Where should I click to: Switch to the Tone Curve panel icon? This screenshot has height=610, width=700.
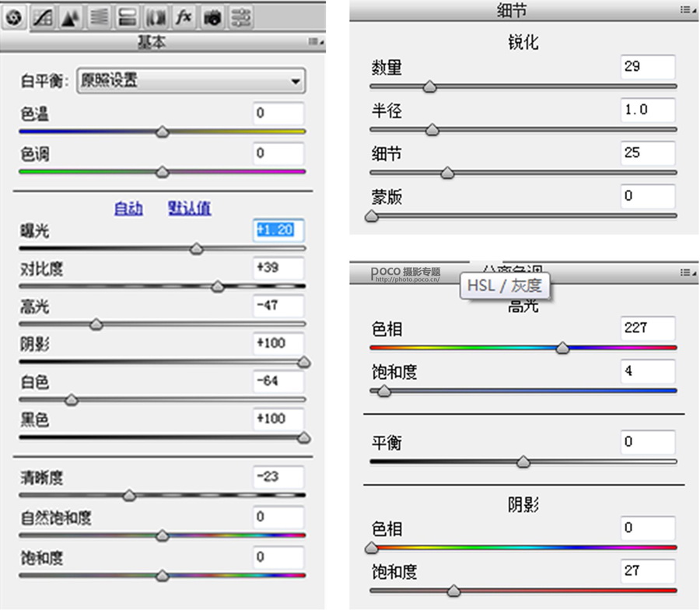click(x=43, y=18)
